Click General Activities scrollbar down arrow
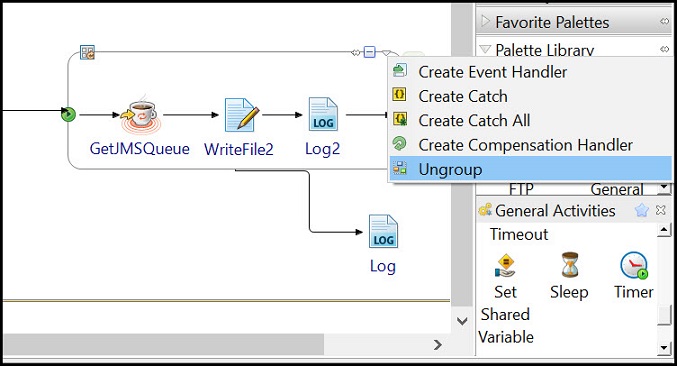This screenshot has width=677, height=366. (664, 348)
